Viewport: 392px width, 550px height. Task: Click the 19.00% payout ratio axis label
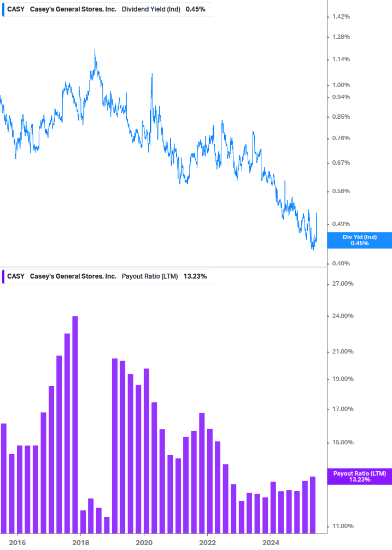click(x=343, y=379)
